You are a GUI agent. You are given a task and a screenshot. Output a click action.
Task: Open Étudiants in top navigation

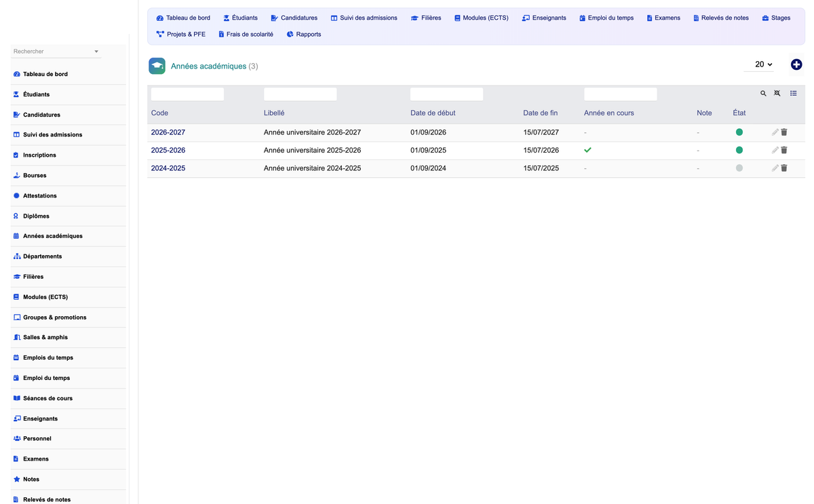tap(240, 18)
